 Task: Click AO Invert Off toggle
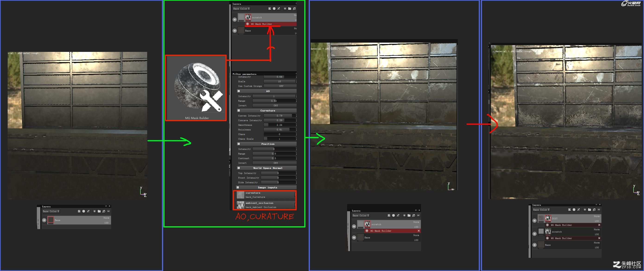click(274, 105)
